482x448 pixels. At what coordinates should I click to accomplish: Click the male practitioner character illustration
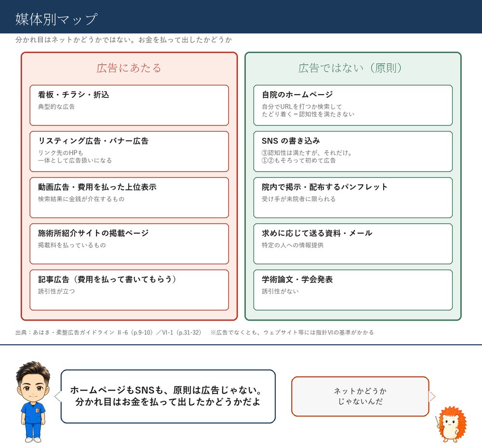(33, 402)
